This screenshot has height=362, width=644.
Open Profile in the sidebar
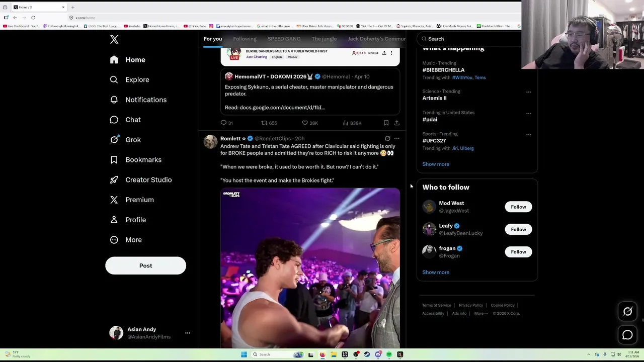point(128,220)
